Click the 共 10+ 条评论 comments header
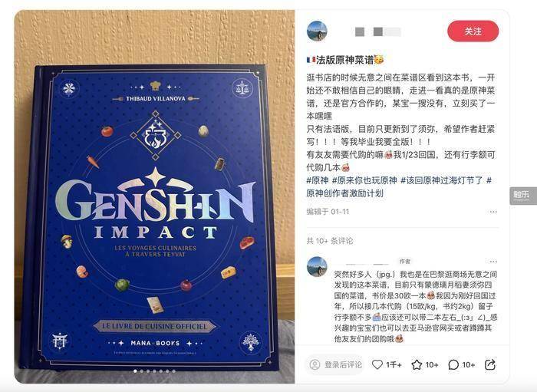The width and height of the screenshot is (537, 392). pos(329,241)
